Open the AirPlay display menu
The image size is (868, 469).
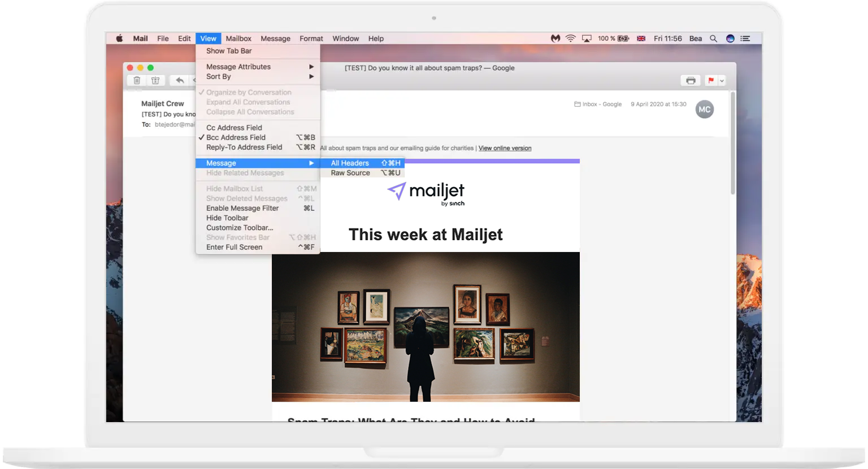click(x=587, y=38)
